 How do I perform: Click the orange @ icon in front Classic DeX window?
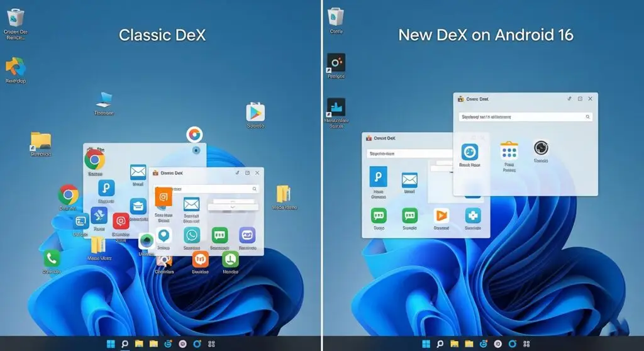tap(164, 197)
